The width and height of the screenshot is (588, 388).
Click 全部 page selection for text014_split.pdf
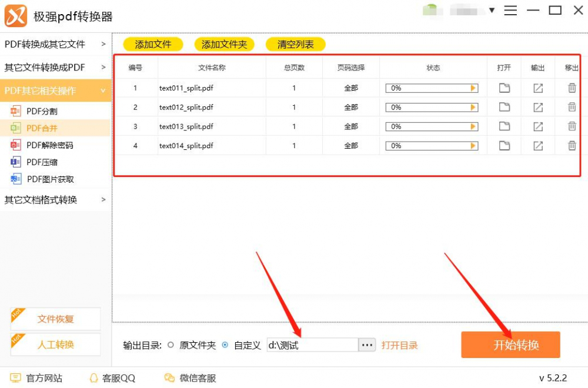(352, 145)
